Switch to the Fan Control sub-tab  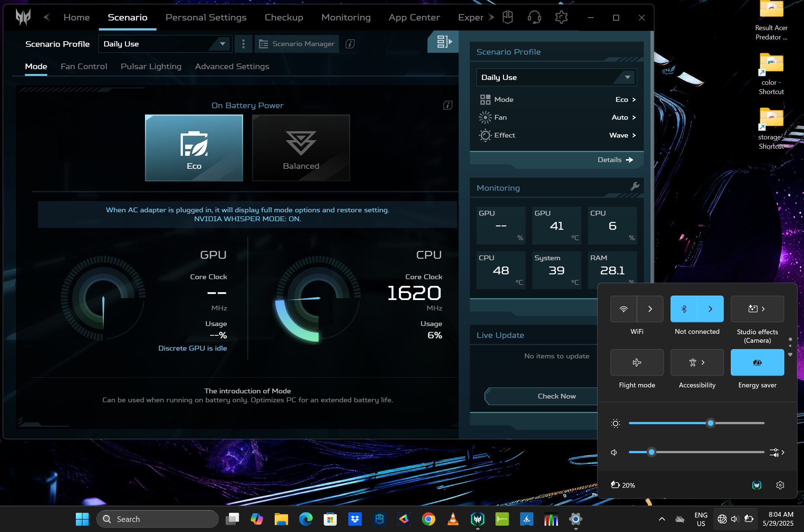[x=84, y=67]
